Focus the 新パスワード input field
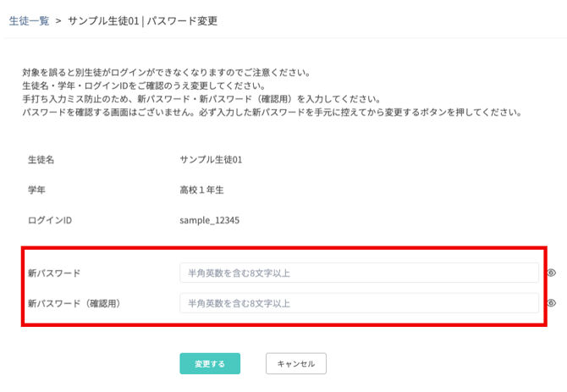 [x=359, y=273]
